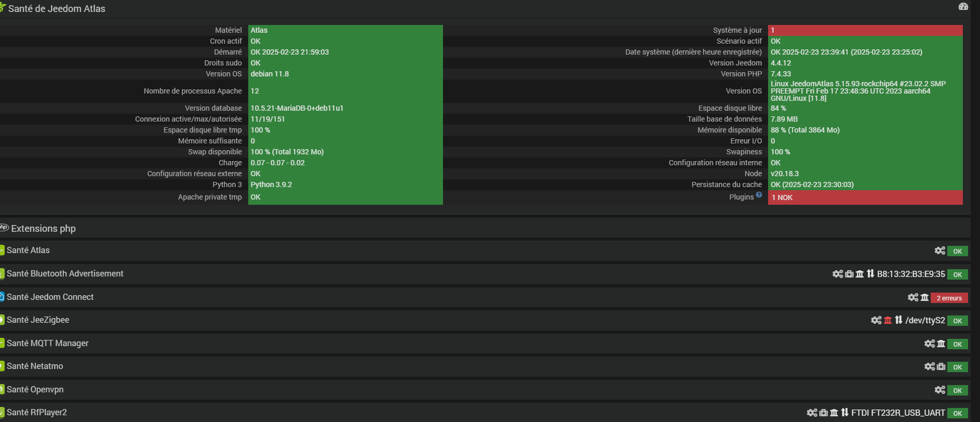980x422 pixels.
Task: Click the red '1 NOK' Plugins status
Action: (x=865, y=197)
